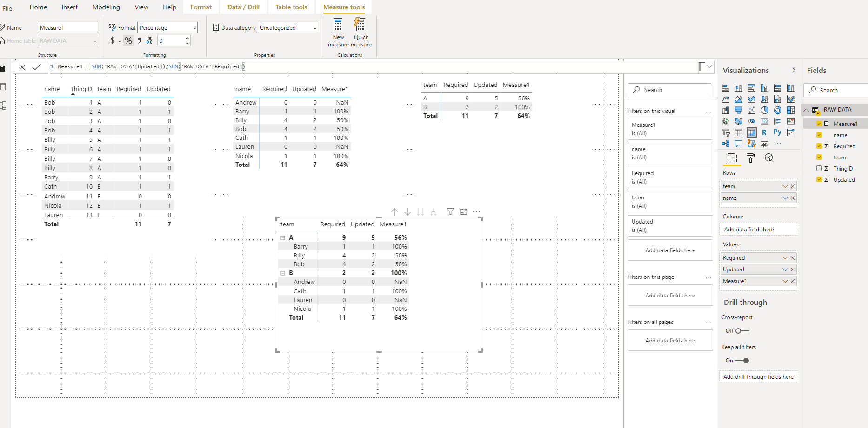The height and width of the screenshot is (428, 868).
Task: Open the Format dropdown showing Percentage
Action: [167, 28]
